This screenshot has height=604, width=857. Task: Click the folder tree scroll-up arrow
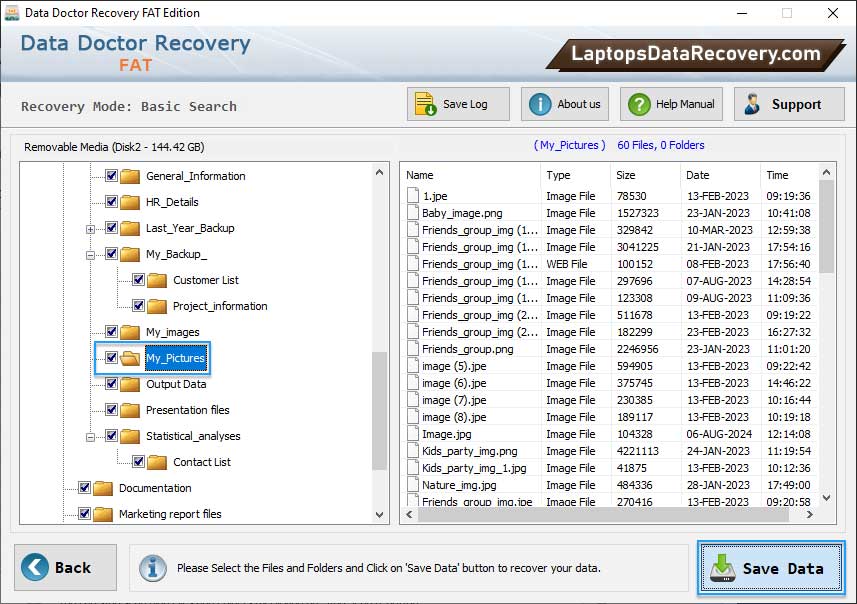click(380, 172)
